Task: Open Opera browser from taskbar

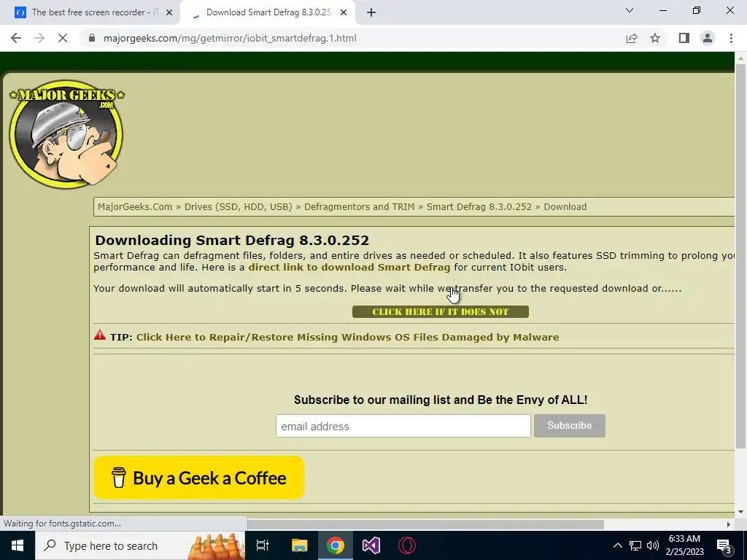Action: click(407, 545)
